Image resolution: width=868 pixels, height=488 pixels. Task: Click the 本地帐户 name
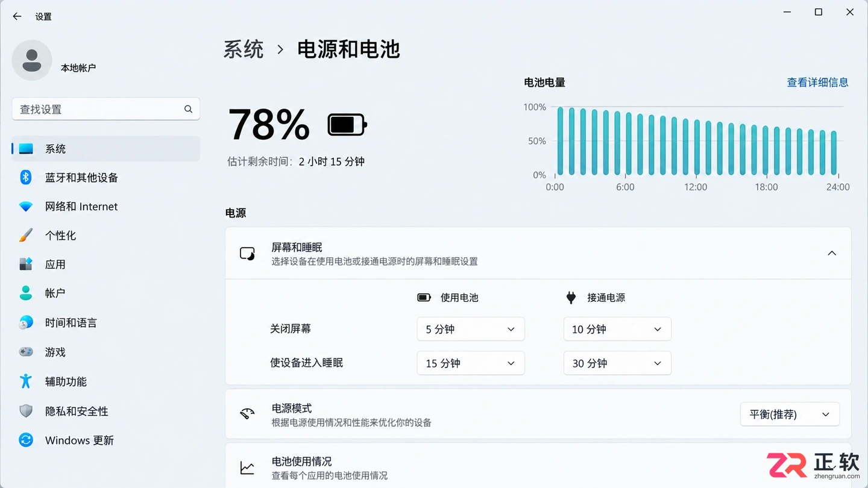point(78,68)
